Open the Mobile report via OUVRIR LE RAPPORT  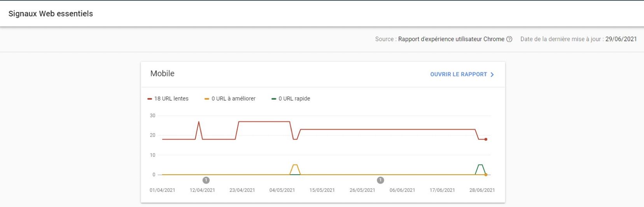click(x=458, y=74)
